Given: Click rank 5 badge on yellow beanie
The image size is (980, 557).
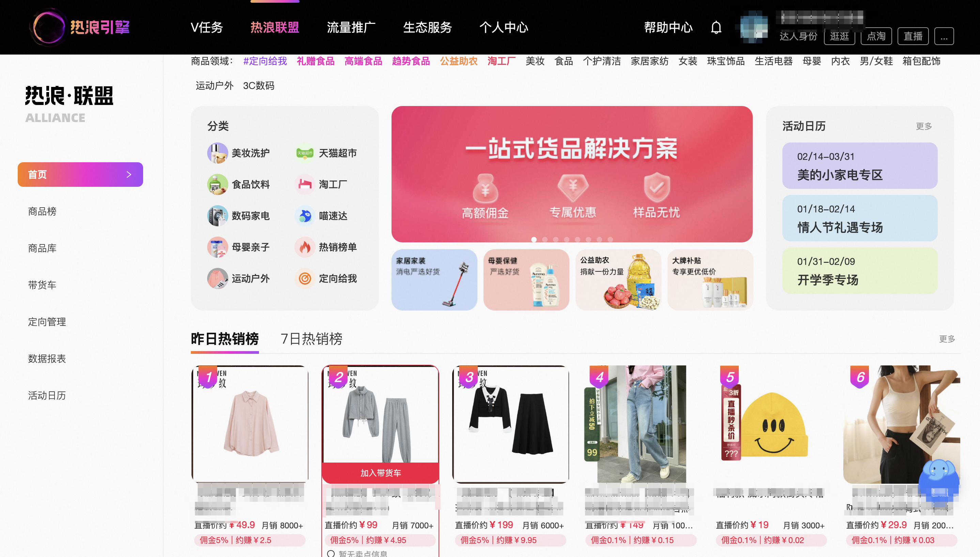Looking at the screenshot, I should tap(730, 377).
